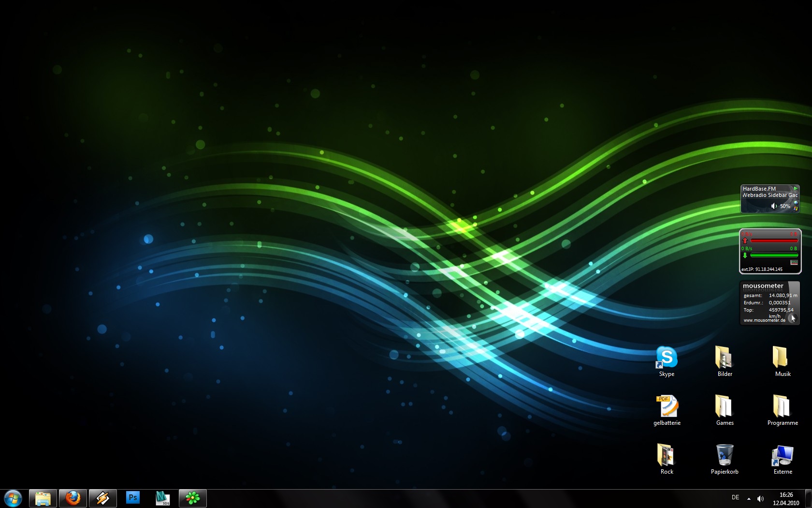812x508 pixels.
Task: Open the system tray volume control
Action: click(760, 498)
